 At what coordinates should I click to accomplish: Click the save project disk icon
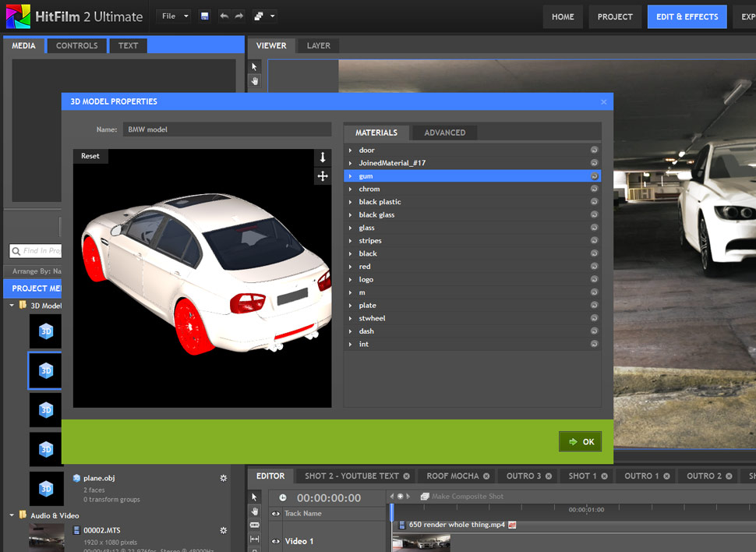tap(204, 16)
